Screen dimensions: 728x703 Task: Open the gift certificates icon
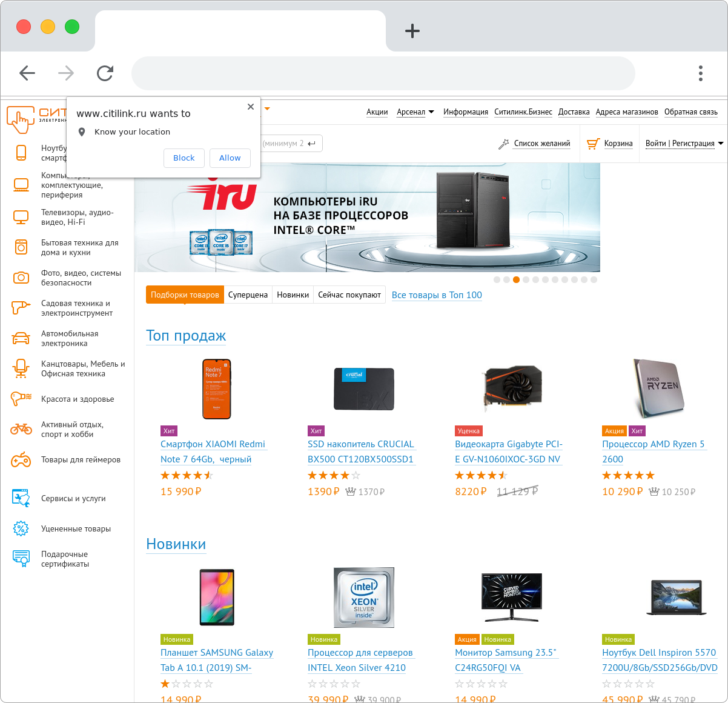pos(21,558)
